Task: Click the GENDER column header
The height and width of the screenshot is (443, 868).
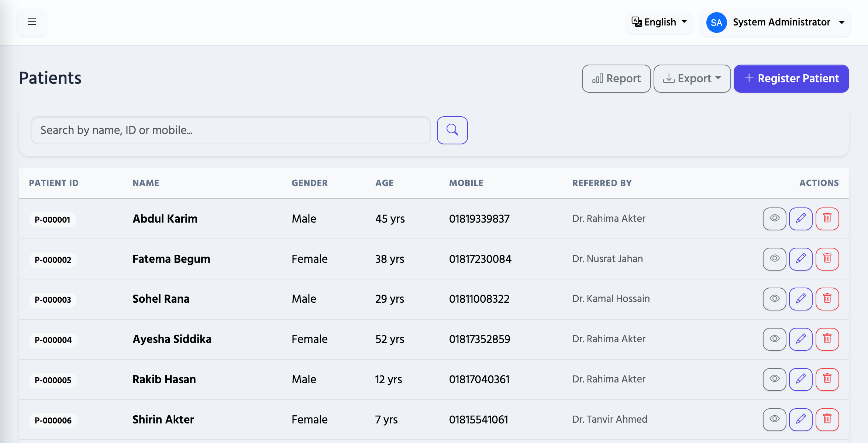Action: coord(310,183)
